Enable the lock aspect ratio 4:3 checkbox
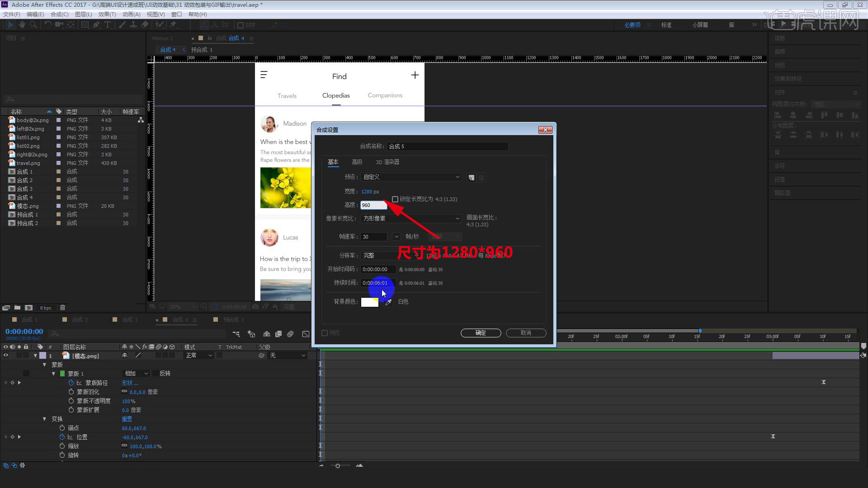 tap(395, 199)
